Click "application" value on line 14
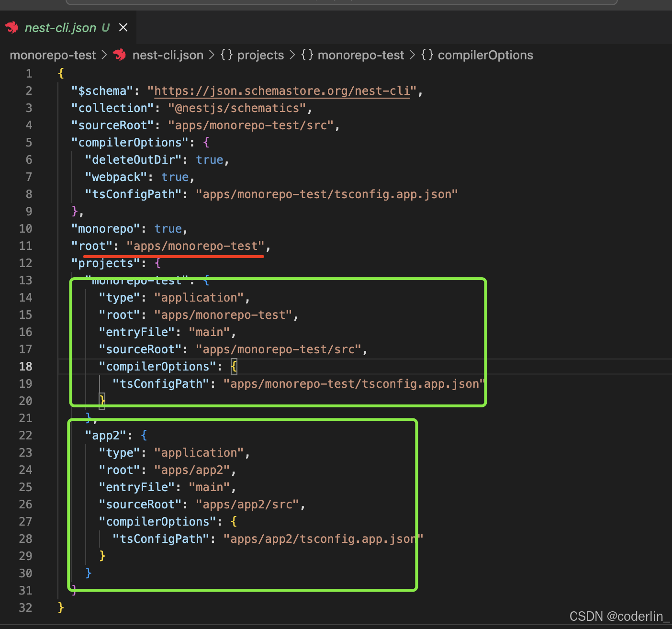Viewport: 672px width, 629px height. tap(199, 298)
